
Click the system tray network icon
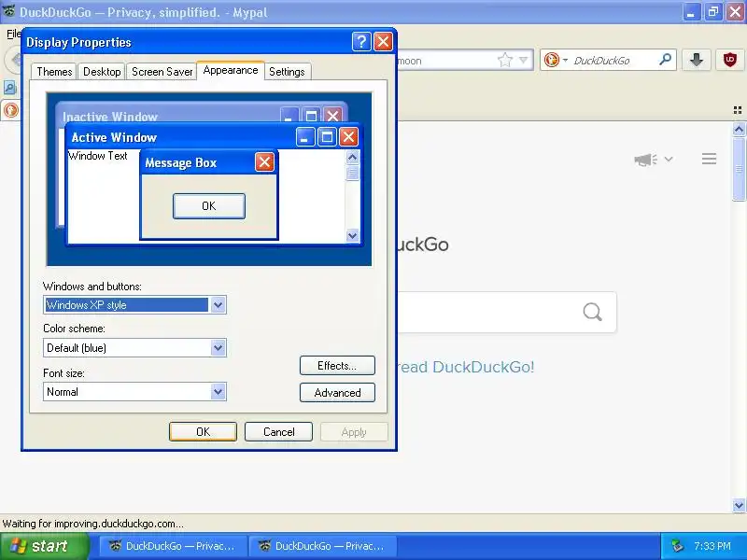coord(677,546)
